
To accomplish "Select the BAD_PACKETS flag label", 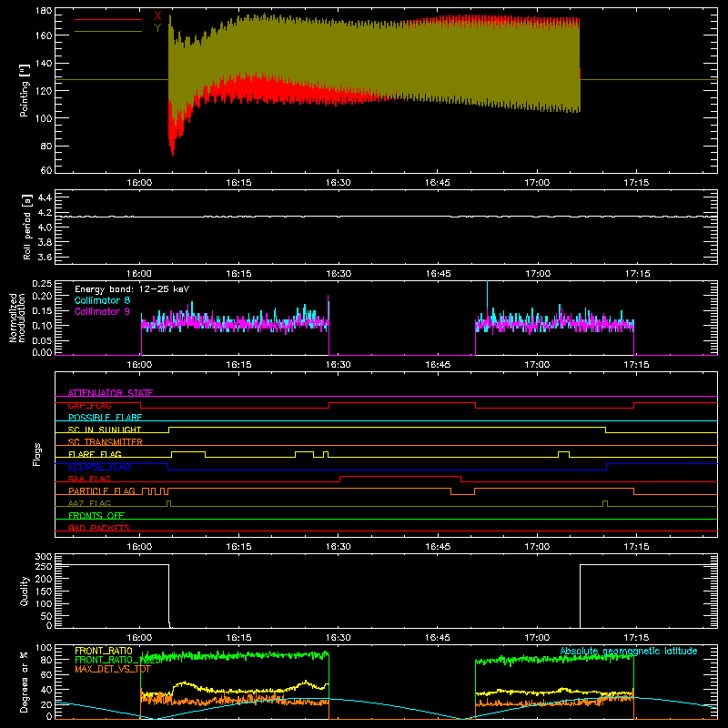I will click(x=99, y=528).
